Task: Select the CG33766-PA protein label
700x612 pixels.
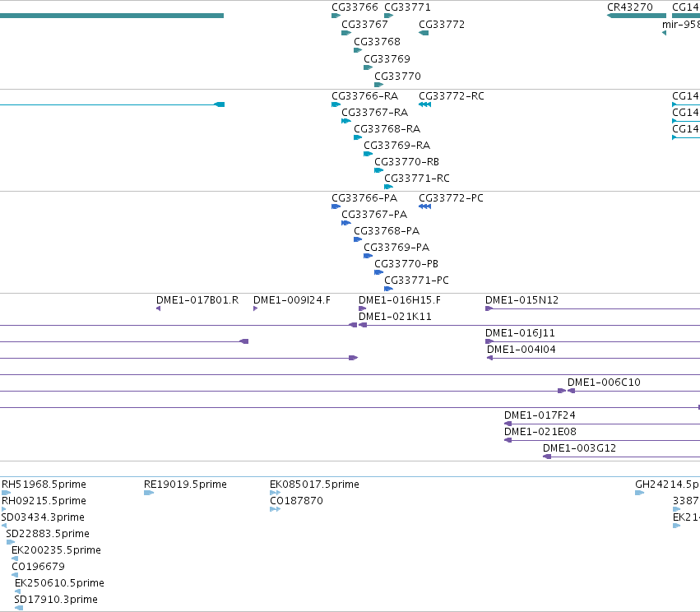Action: click(x=364, y=197)
